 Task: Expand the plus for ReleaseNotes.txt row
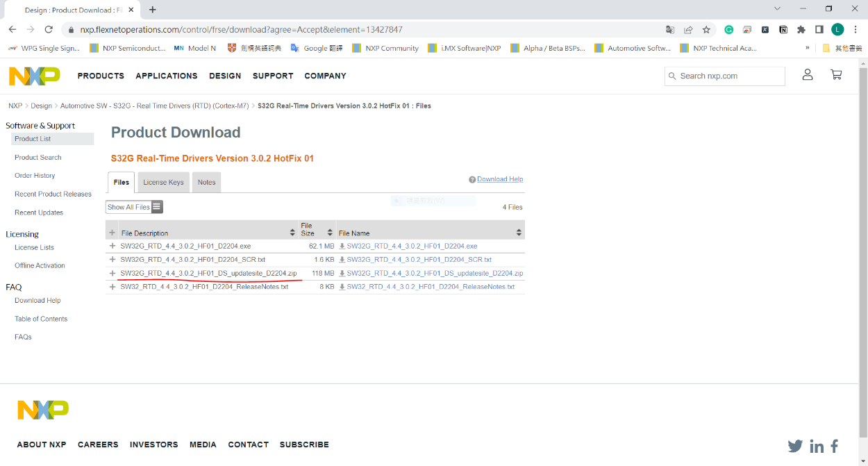pyautogui.click(x=112, y=286)
